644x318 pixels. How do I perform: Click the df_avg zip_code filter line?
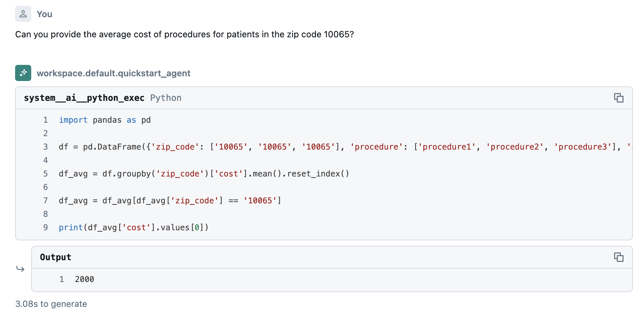click(170, 201)
